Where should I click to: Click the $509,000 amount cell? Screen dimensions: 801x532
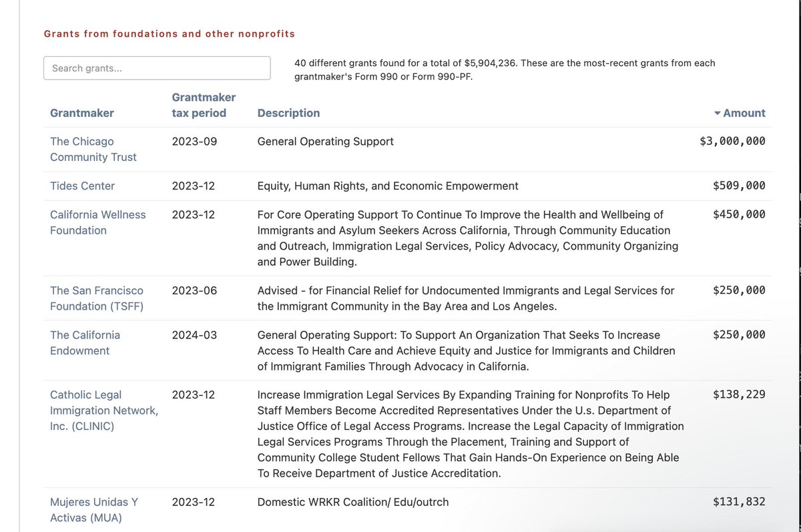coord(739,186)
